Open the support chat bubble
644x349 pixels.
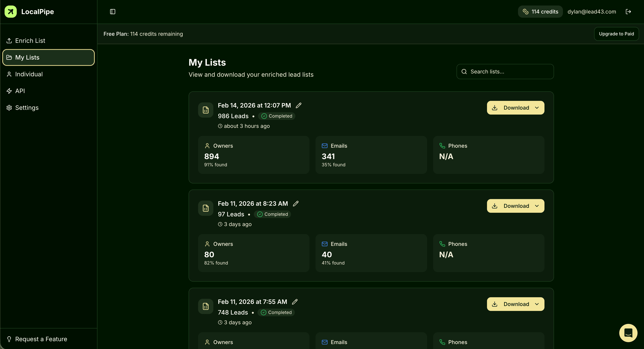[x=628, y=333]
